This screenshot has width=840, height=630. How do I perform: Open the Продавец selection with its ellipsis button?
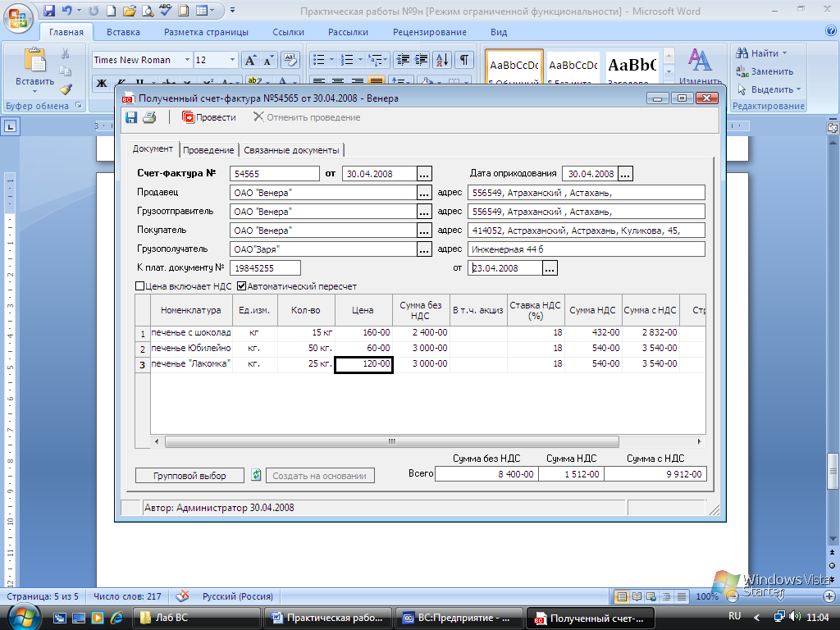tap(424, 192)
